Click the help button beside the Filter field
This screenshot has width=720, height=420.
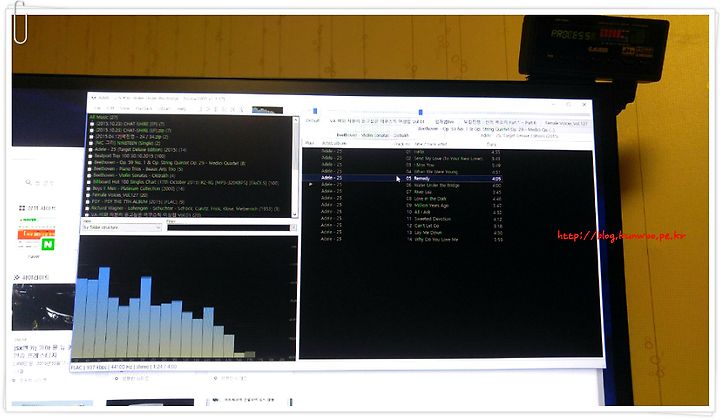293,228
